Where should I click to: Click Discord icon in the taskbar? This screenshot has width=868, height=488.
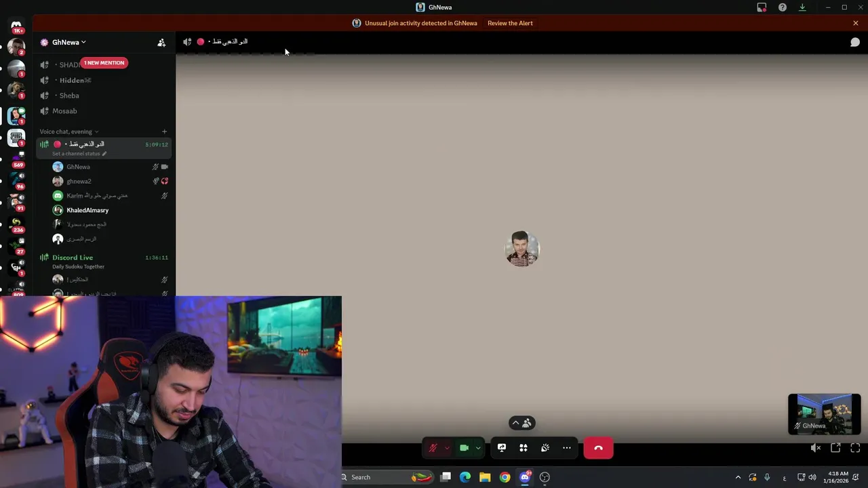525,477
